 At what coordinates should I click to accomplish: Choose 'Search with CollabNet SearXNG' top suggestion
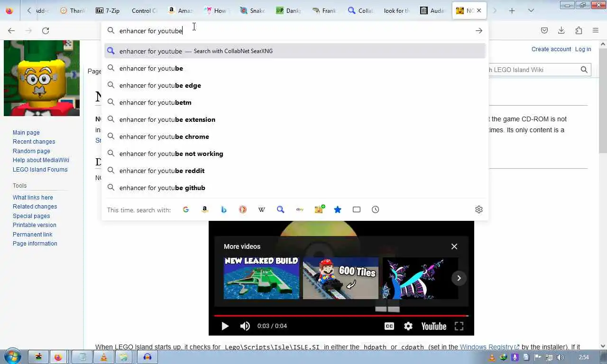(295, 51)
